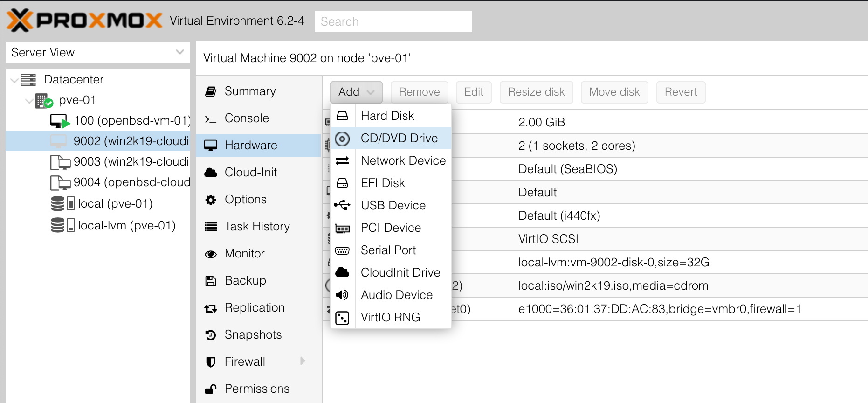This screenshot has height=403, width=868.
Task: Open the Console tab
Action: point(258,118)
